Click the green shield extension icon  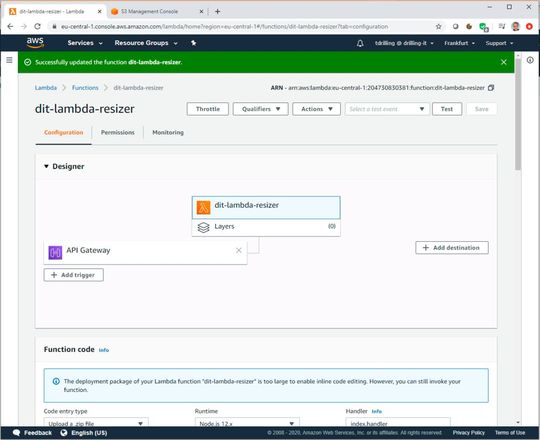484,27
